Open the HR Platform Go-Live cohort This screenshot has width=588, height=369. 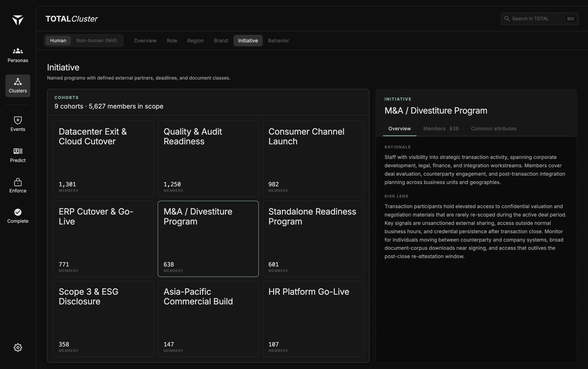pyautogui.click(x=313, y=319)
